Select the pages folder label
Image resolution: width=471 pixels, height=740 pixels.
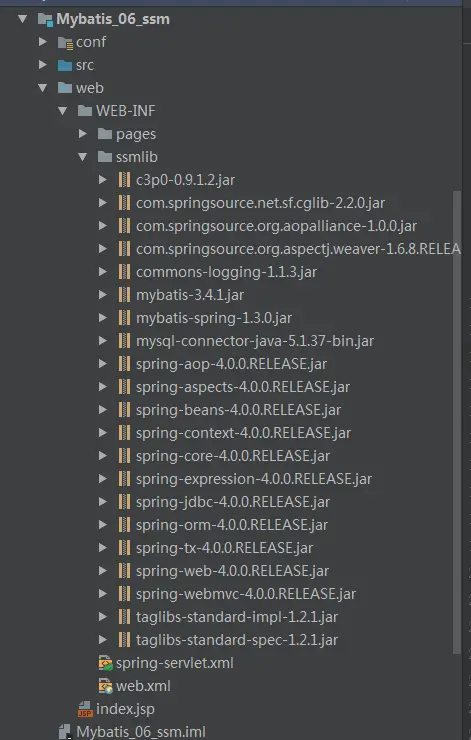pyautogui.click(x=136, y=135)
